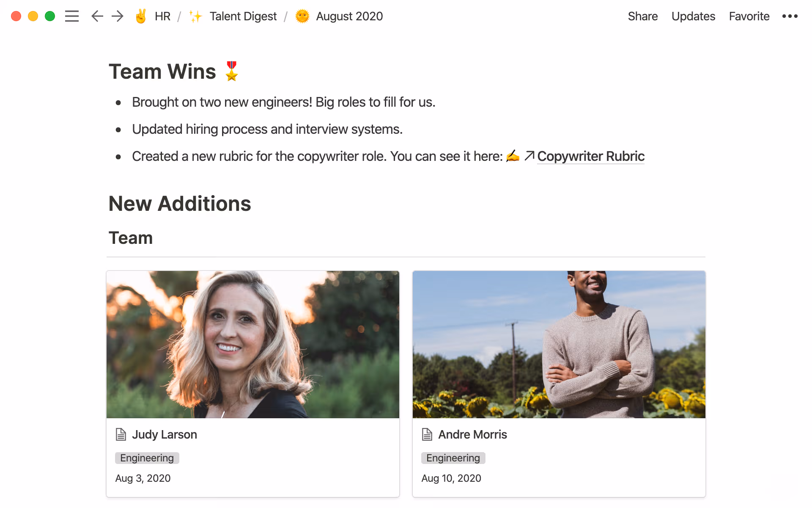This screenshot has width=812, height=508.
Task: Navigate forward using the right arrow
Action: [x=117, y=16]
